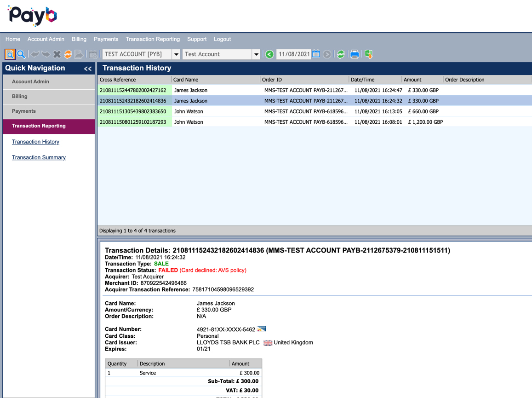The width and height of the screenshot is (532, 398).
Task: Click the FAILED transaction status text
Action: [x=168, y=270]
